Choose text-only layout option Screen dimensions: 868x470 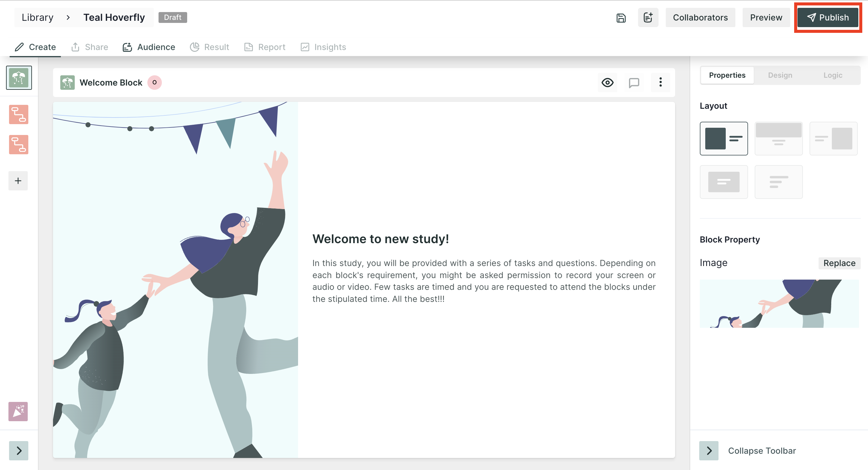coord(778,182)
